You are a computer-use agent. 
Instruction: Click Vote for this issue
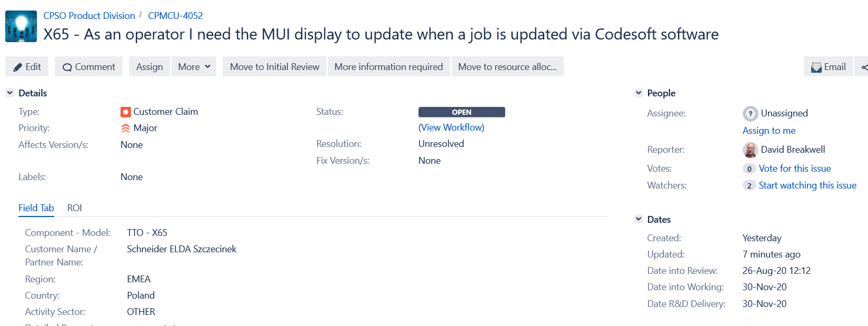[794, 169]
